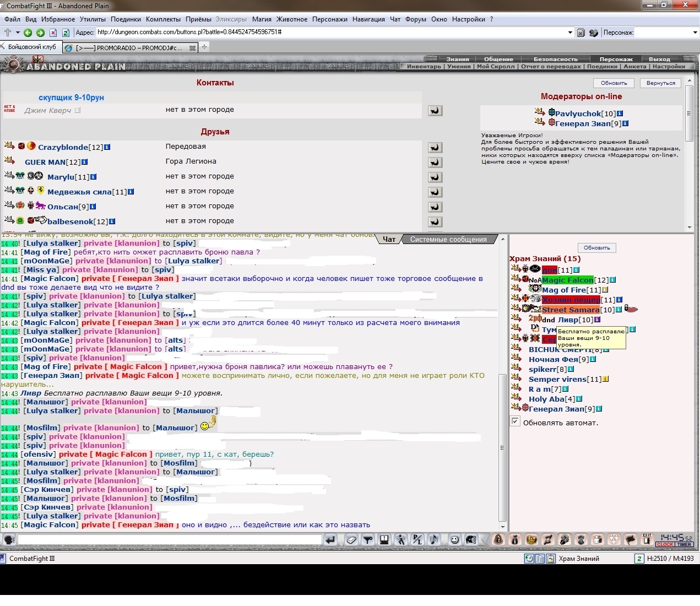The height and width of the screenshot is (606, 700).
Task: Click the chat sound speaker icon
Action: point(434,540)
